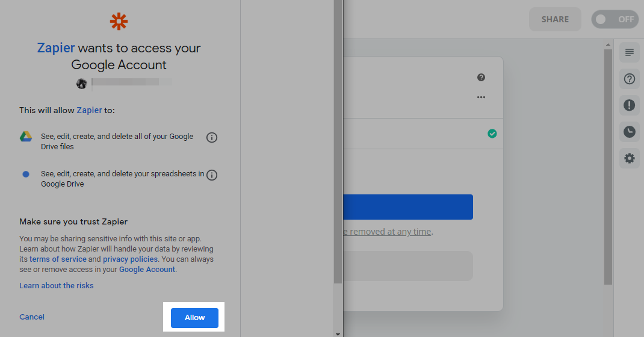Click the Zapier logo icon
This screenshot has width=644, height=337.
click(119, 21)
